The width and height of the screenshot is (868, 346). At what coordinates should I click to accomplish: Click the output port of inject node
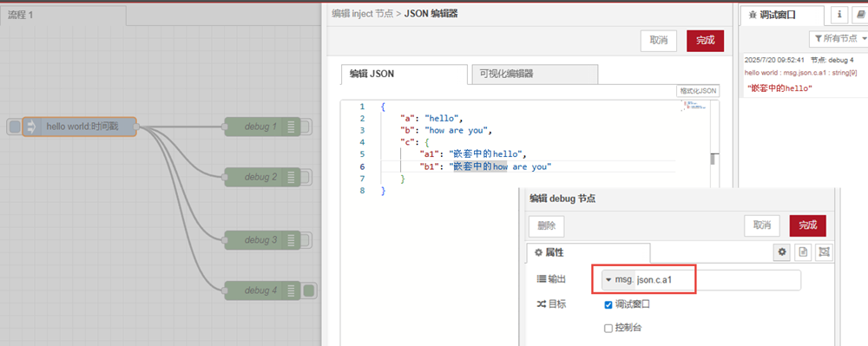[x=136, y=127]
